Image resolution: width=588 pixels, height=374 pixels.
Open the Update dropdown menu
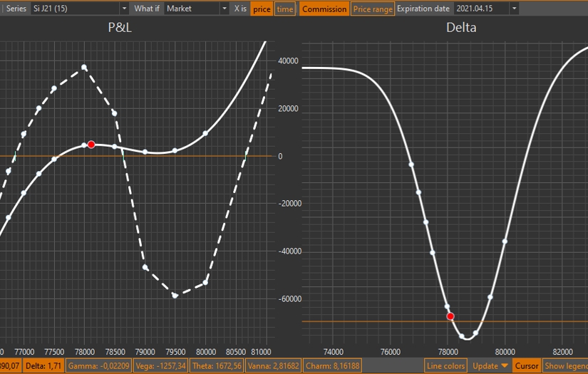tap(490, 365)
